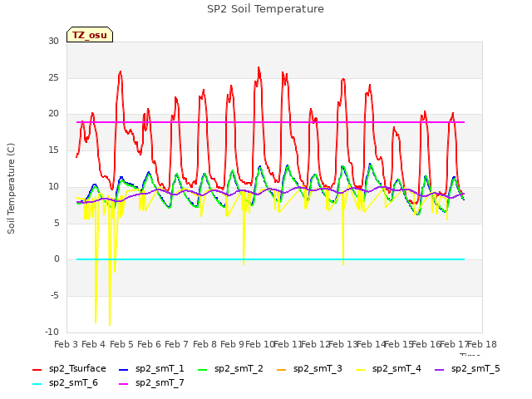Click the cyan sp2_smT_6 legend swatch

[37, 384]
